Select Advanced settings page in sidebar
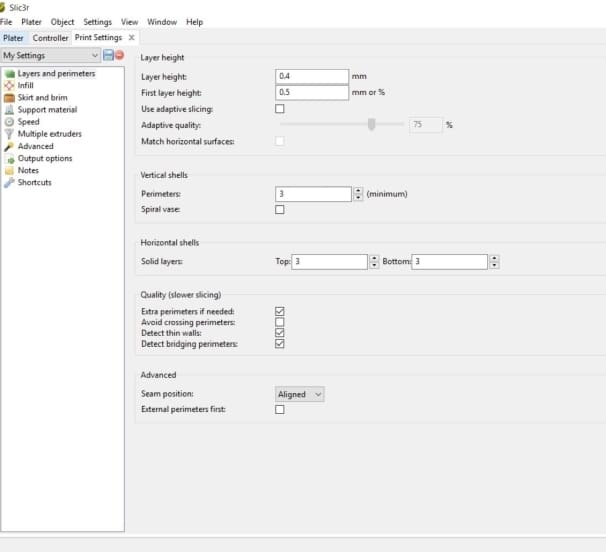606x552 pixels. point(36,146)
